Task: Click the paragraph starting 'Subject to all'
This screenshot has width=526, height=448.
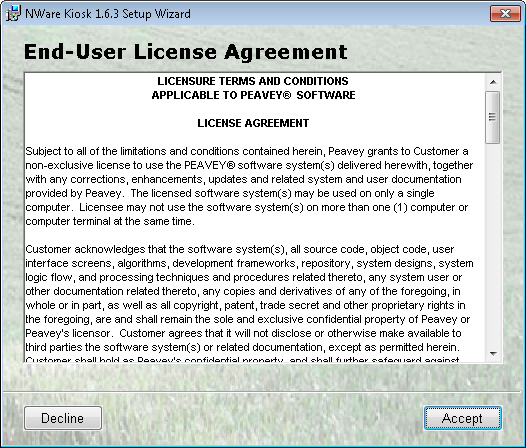Action: [x=249, y=186]
